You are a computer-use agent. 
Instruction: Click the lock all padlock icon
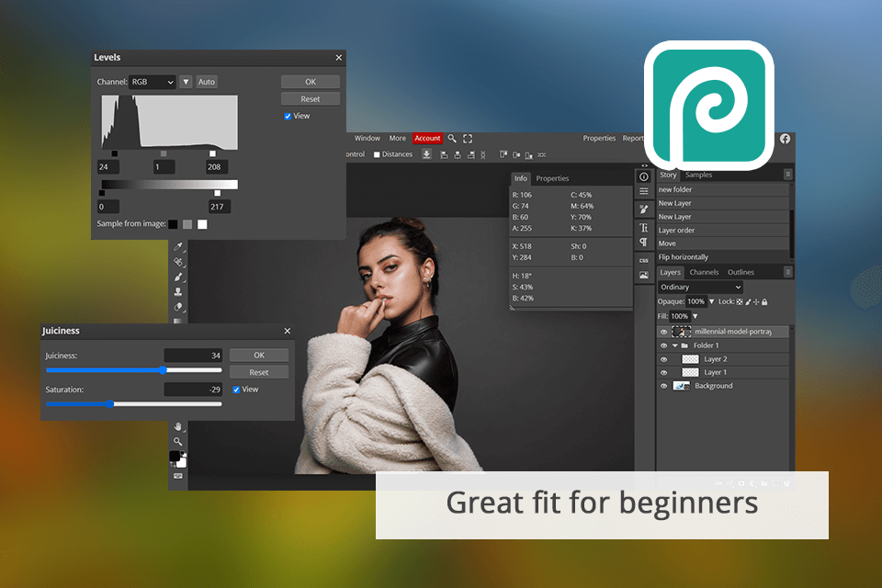point(765,301)
